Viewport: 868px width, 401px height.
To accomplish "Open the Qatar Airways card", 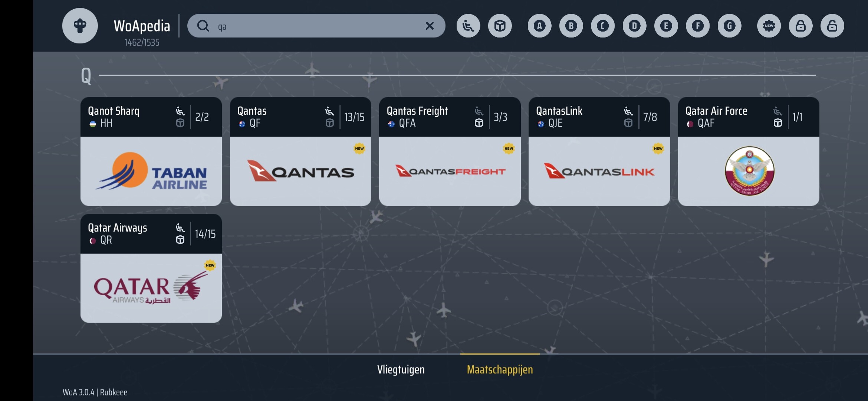I will pyautogui.click(x=151, y=268).
